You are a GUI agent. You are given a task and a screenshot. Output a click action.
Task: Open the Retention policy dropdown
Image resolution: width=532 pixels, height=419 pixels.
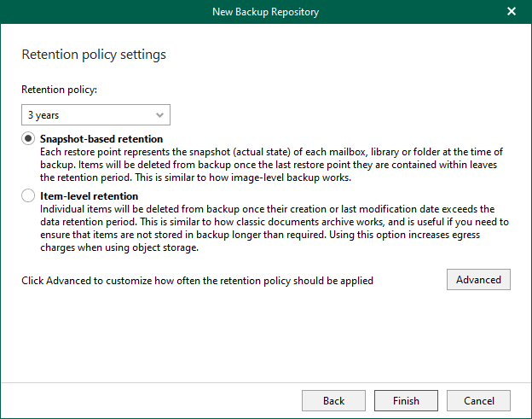95,114
